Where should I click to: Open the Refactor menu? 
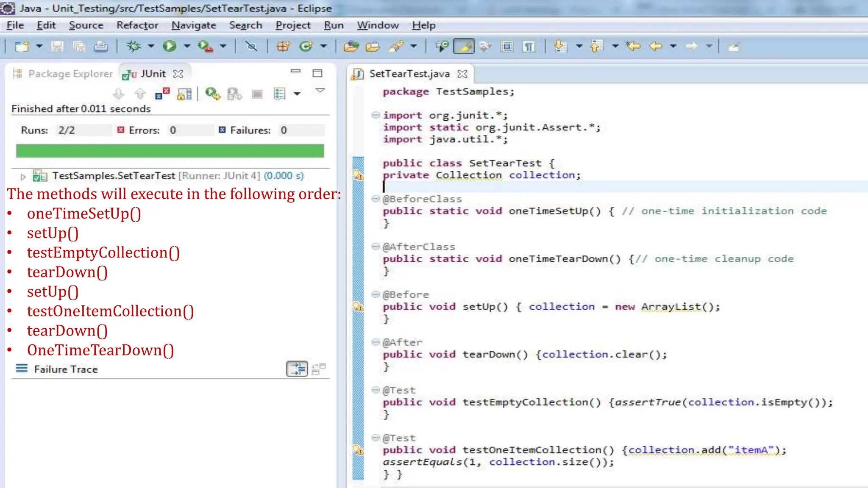point(137,25)
